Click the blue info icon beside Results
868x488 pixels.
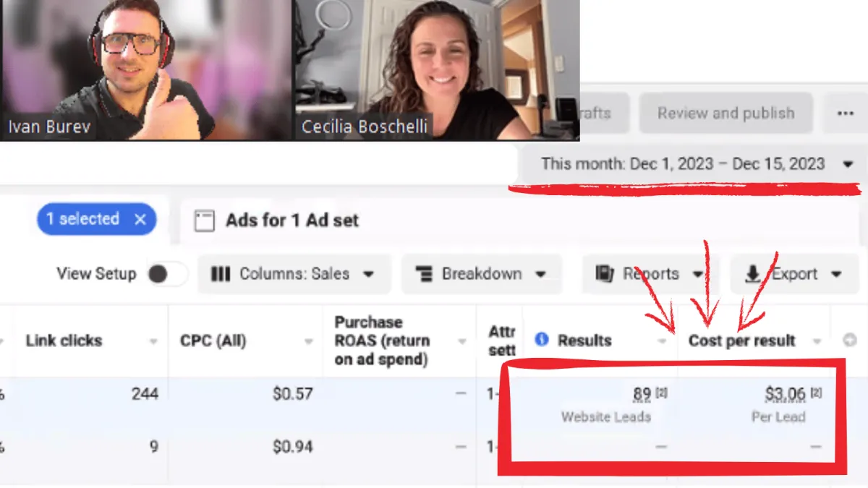click(x=541, y=340)
